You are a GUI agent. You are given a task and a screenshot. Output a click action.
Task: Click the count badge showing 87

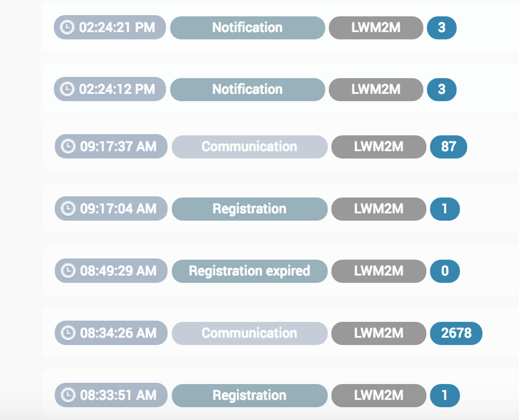point(448,147)
